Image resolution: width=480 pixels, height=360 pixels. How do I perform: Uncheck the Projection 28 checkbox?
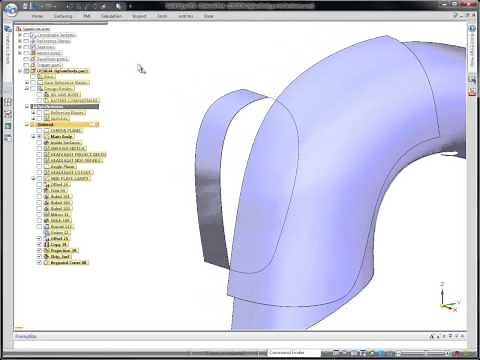click(39, 251)
